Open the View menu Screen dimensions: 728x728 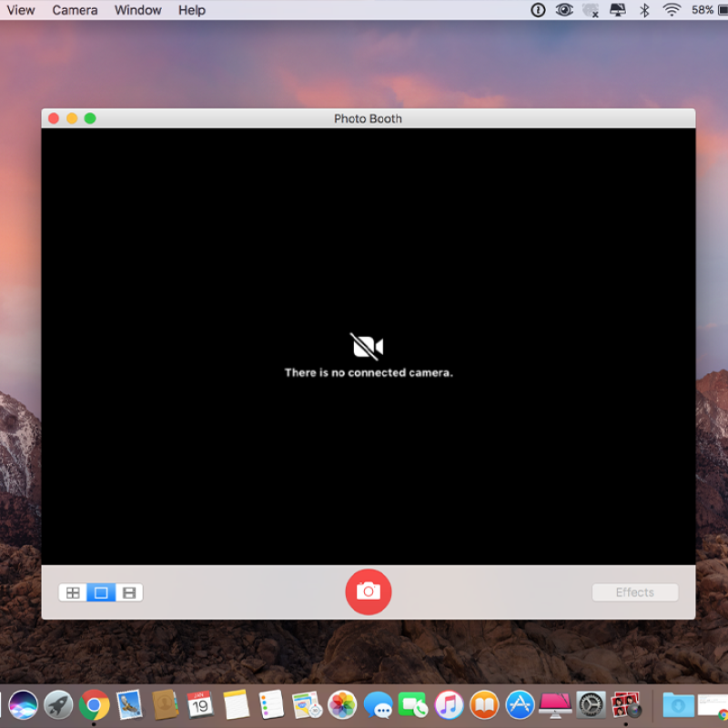(x=21, y=10)
